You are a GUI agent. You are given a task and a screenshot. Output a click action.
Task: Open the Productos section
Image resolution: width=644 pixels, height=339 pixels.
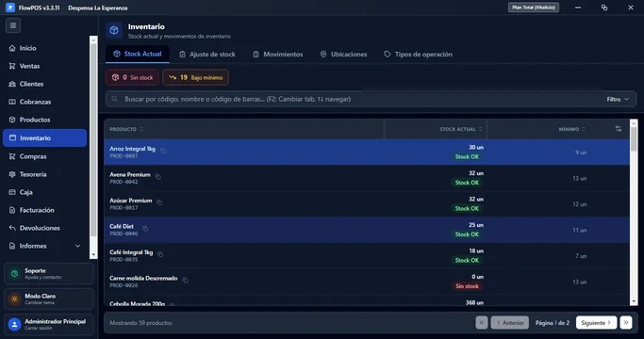point(44,120)
